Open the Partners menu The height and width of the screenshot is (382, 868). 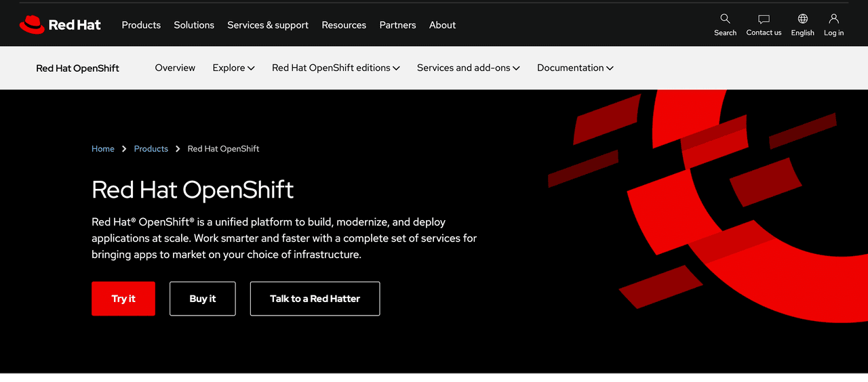click(x=397, y=25)
